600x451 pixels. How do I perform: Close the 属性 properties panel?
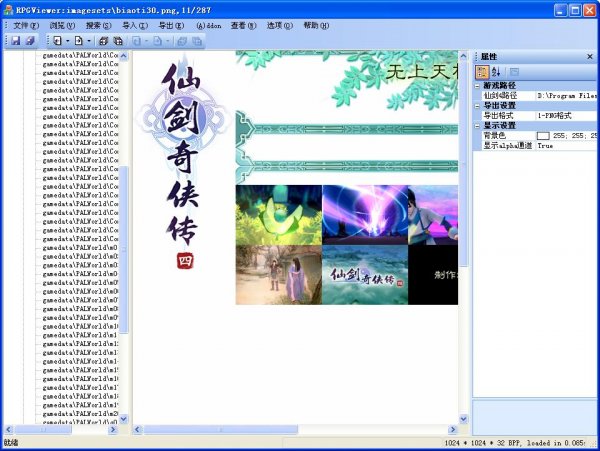590,57
